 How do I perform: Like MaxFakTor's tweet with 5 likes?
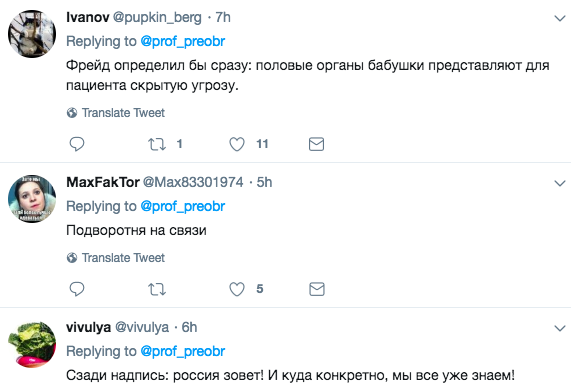237,289
